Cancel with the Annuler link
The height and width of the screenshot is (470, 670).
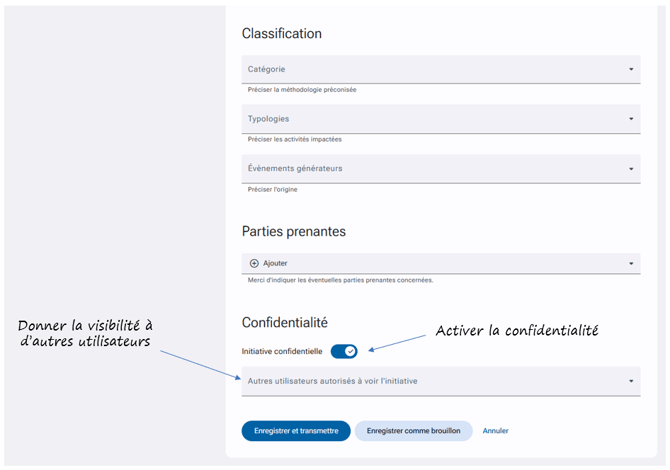tap(496, 431)
